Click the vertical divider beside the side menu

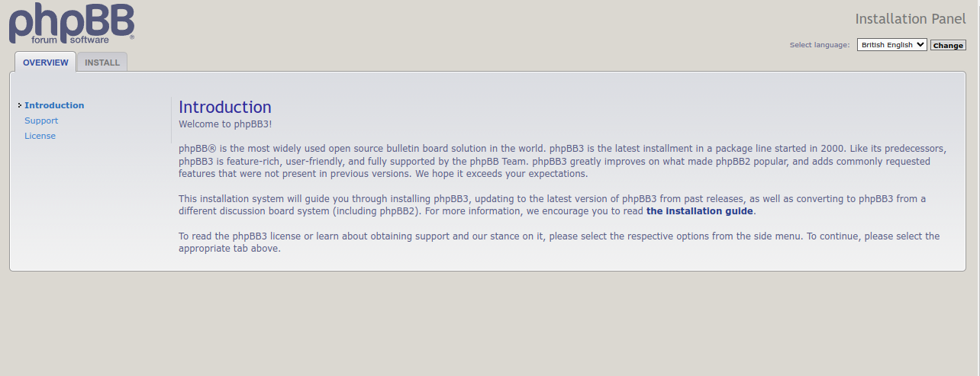[171, 121]
